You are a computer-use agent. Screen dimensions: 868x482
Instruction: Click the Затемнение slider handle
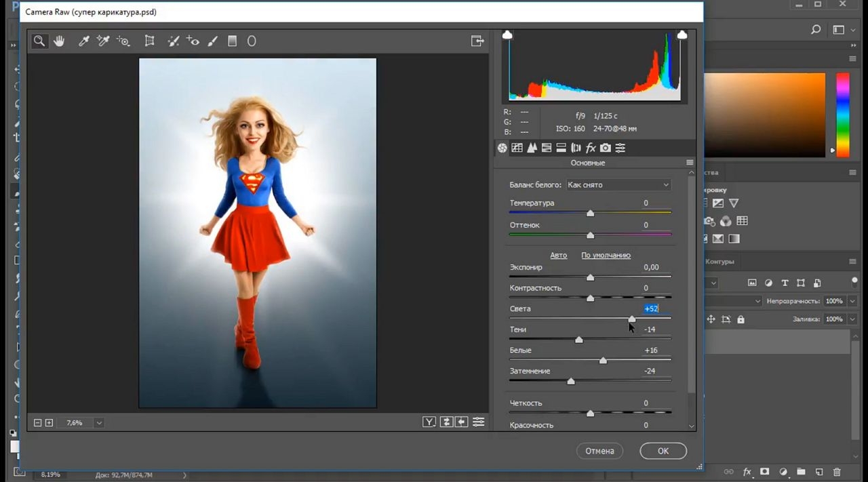pyautogui.click(x=571, y=381)
